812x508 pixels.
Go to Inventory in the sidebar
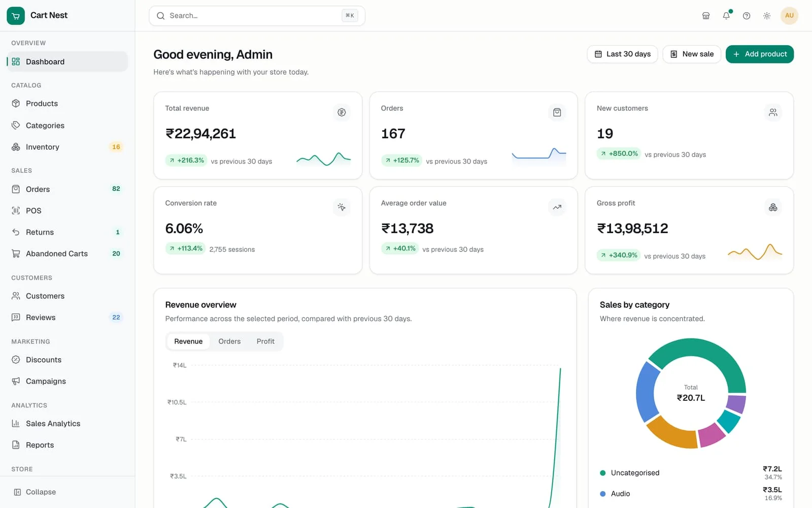[67, 147]
